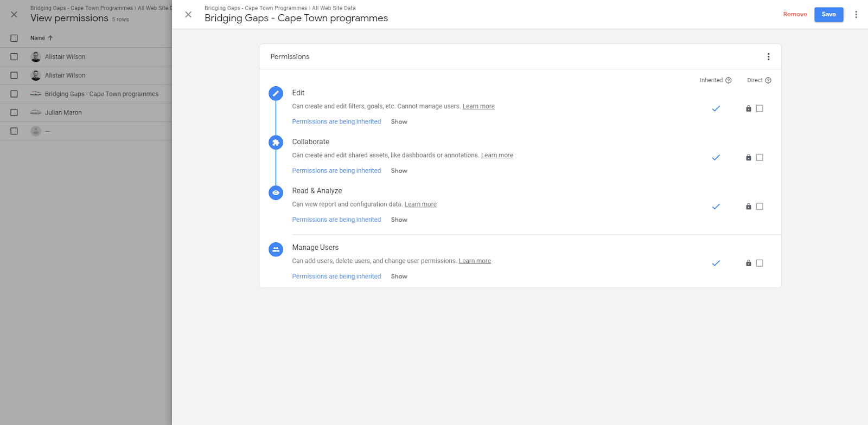
Task: Click the Manage Users people icon
Action: click(x=276, y=249)
